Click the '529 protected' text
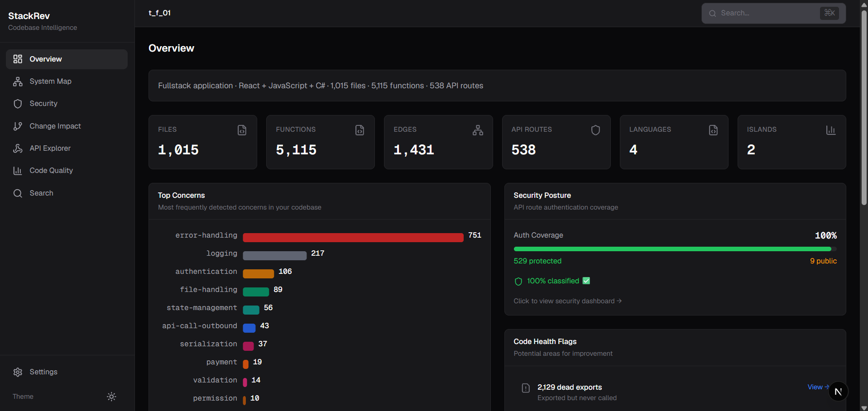The height and width of the screenshot is (411, 868). click(537, 261)
